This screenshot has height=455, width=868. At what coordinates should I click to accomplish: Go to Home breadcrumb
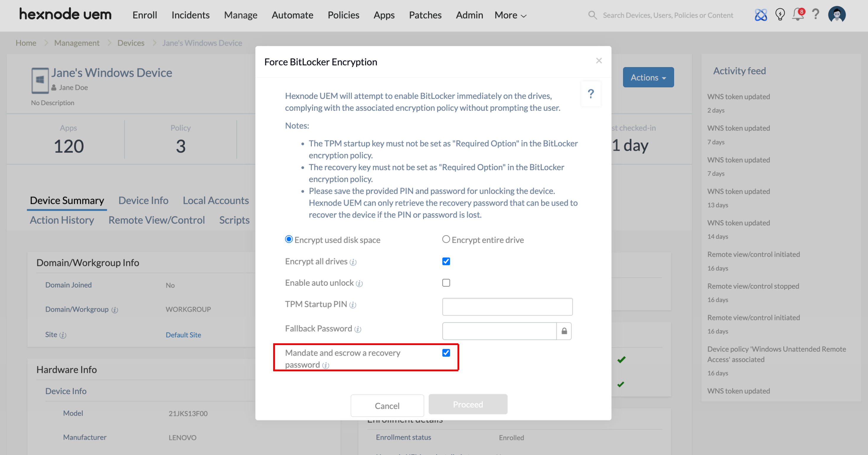pos(26,43)
